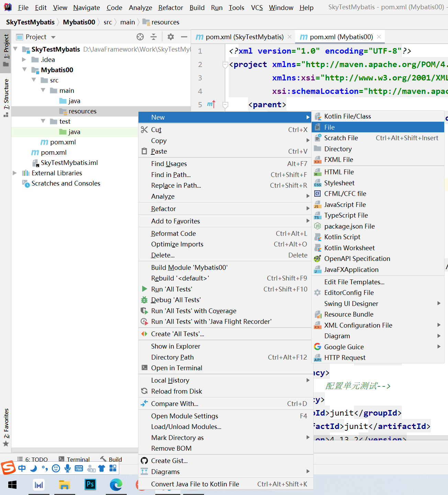Open Photoshop from the taskbar
Image resolution: width=448 pixels, height=495 pixels.
point(90,485)
